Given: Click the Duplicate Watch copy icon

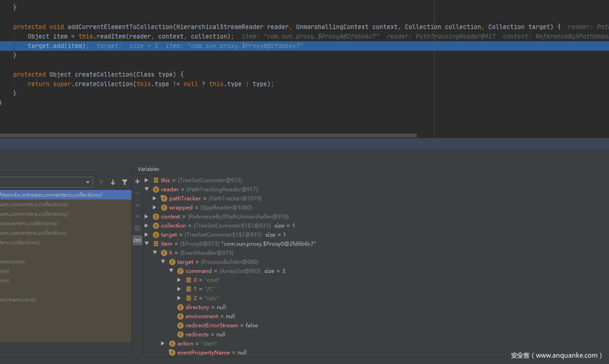Looking at the screenshot, I should point(137,228).
